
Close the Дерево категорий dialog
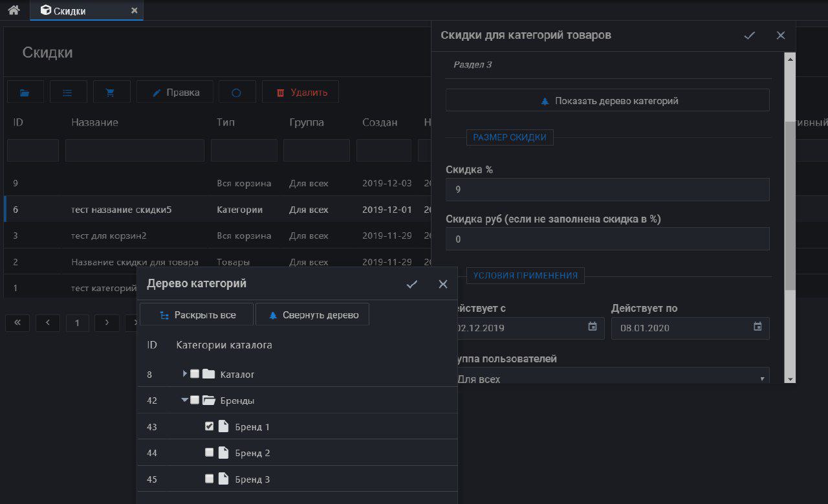tap(443, 284)
